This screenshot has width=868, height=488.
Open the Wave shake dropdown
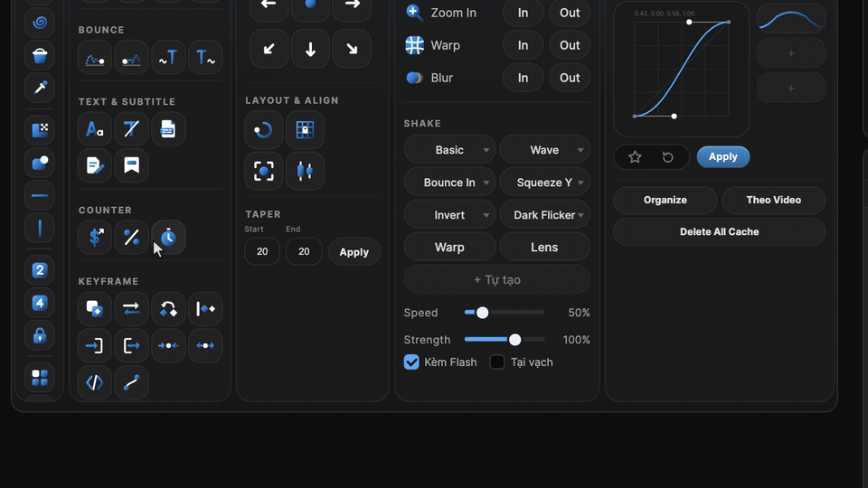coord(544,150)
